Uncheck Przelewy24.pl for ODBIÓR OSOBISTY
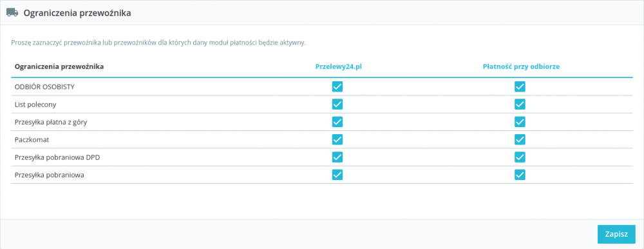The width and height of the screenshot is (644, 249). pyautogui.click(x=337, y=87)
